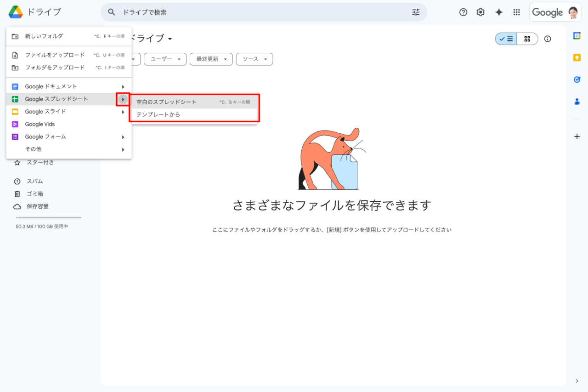Open the Google apps grid icon

click(516, 12)
